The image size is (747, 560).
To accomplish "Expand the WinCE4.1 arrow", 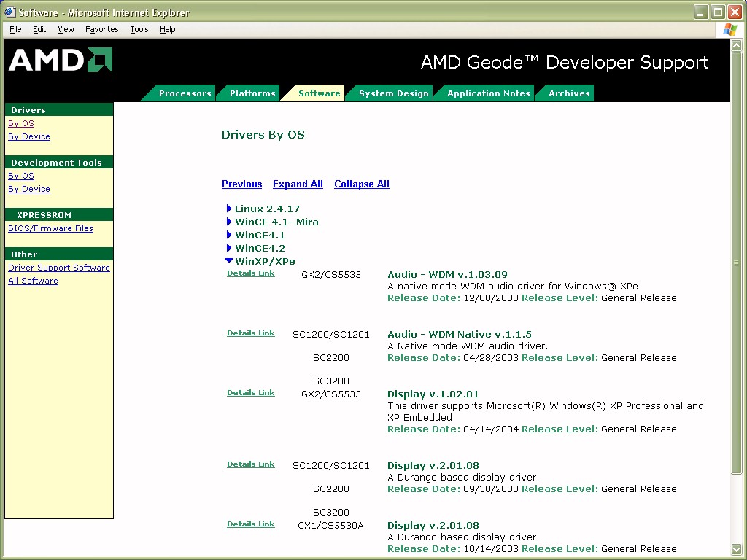I will point(229,236).
